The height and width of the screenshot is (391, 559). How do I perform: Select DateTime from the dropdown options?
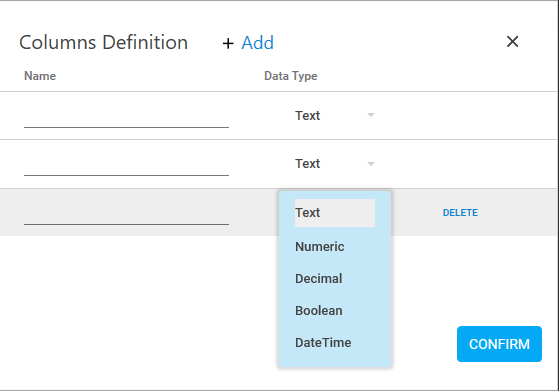pyautogui.click(x=323, y=343)
